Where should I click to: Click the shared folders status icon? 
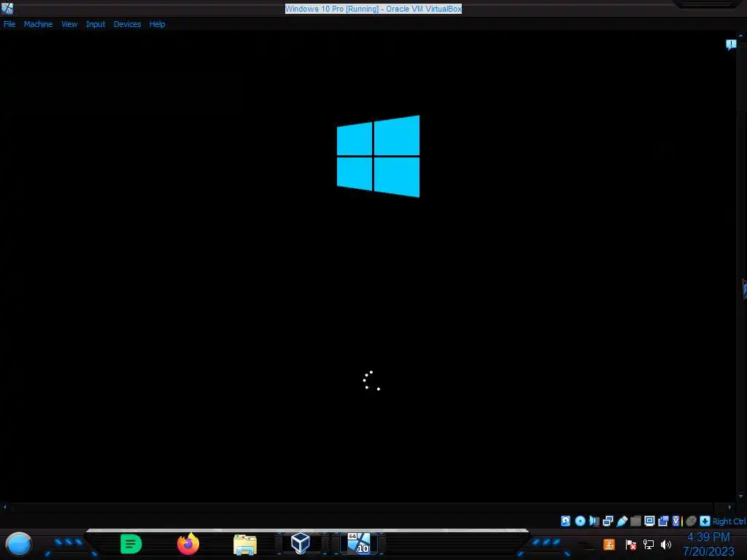coord(635,521)
